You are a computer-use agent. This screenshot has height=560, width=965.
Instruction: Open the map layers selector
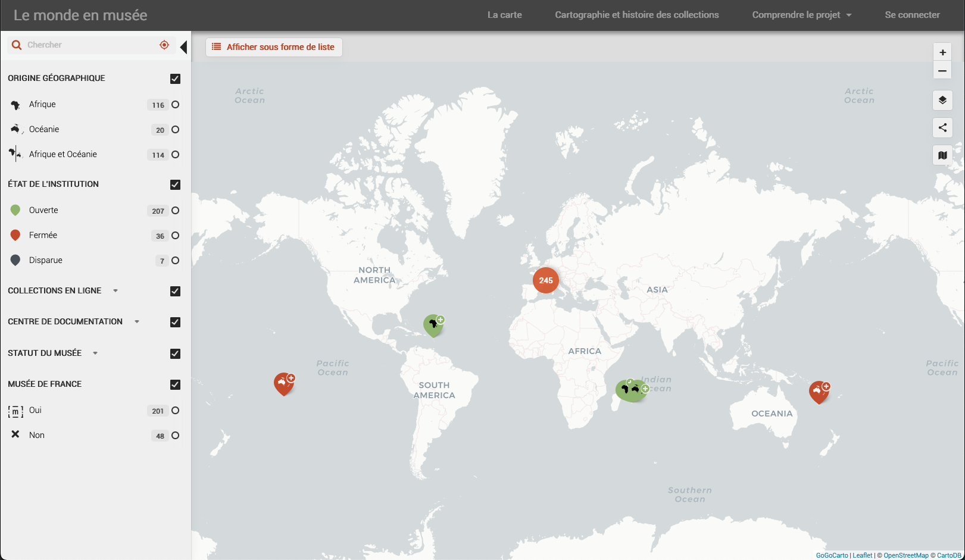pos(942,100)
